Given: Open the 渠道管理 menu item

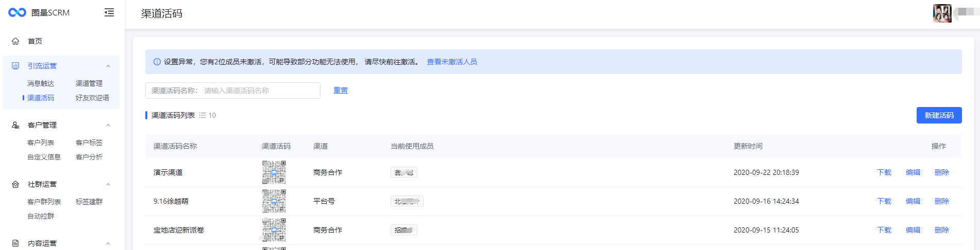Looking at the screenshot, I should point(89,83).
